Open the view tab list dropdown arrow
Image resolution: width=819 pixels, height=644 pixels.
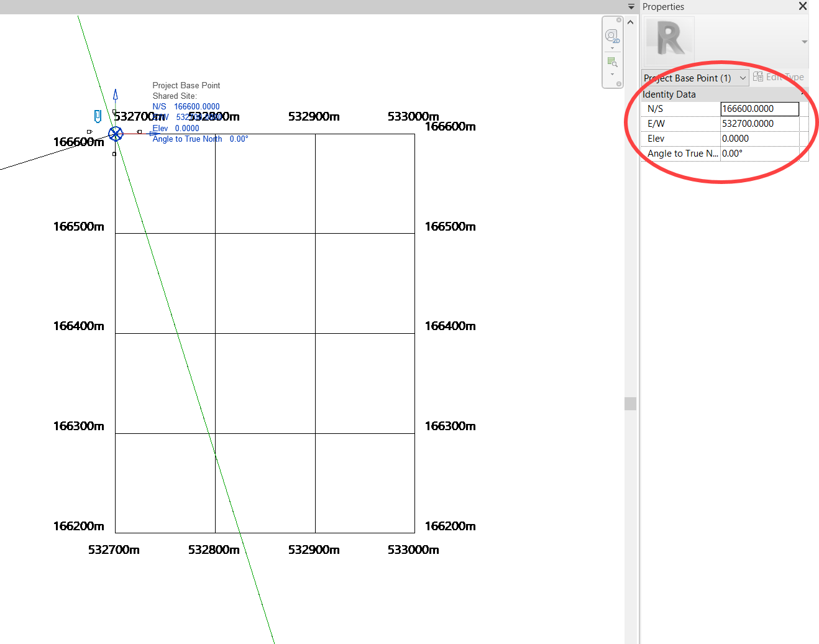[631, 7]
